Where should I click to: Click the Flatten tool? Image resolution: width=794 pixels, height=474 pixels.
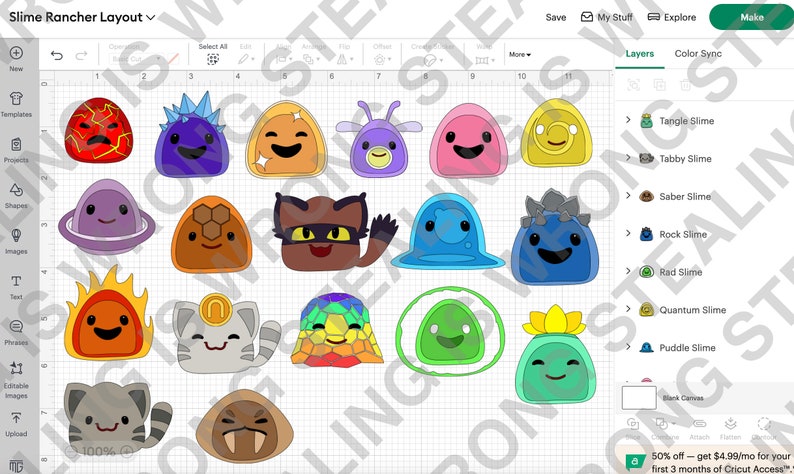[x=730, y=428]
